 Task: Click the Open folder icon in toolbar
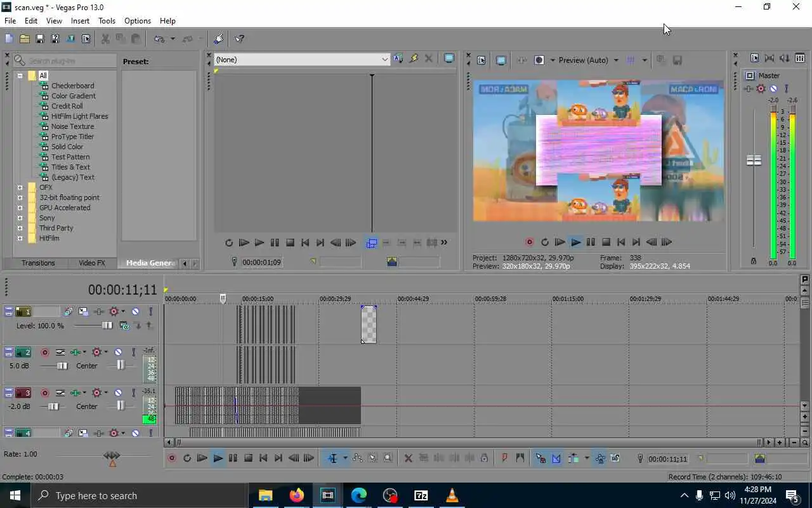coord(24,39)
